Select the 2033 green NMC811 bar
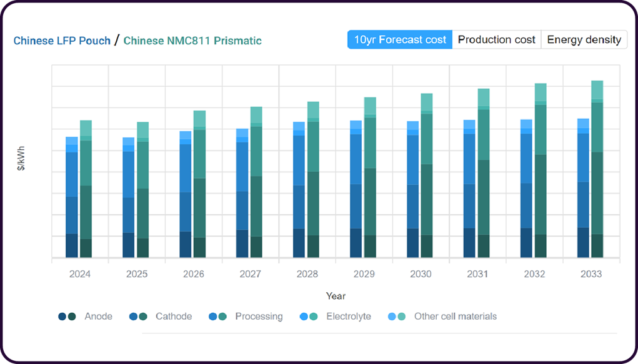 coord(597,169)
